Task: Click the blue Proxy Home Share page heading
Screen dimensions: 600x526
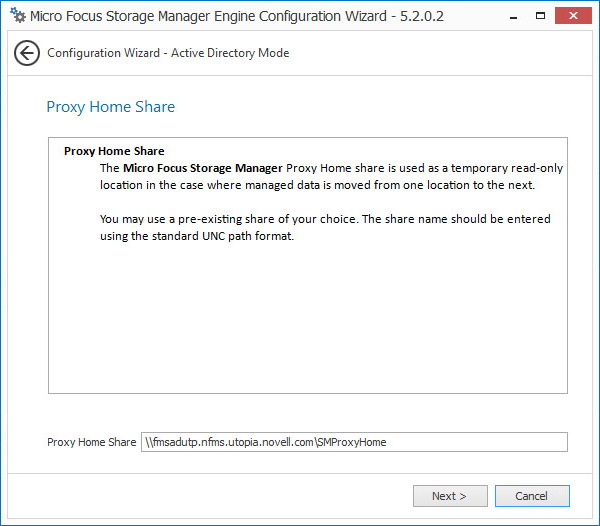Action: point(110,107)
